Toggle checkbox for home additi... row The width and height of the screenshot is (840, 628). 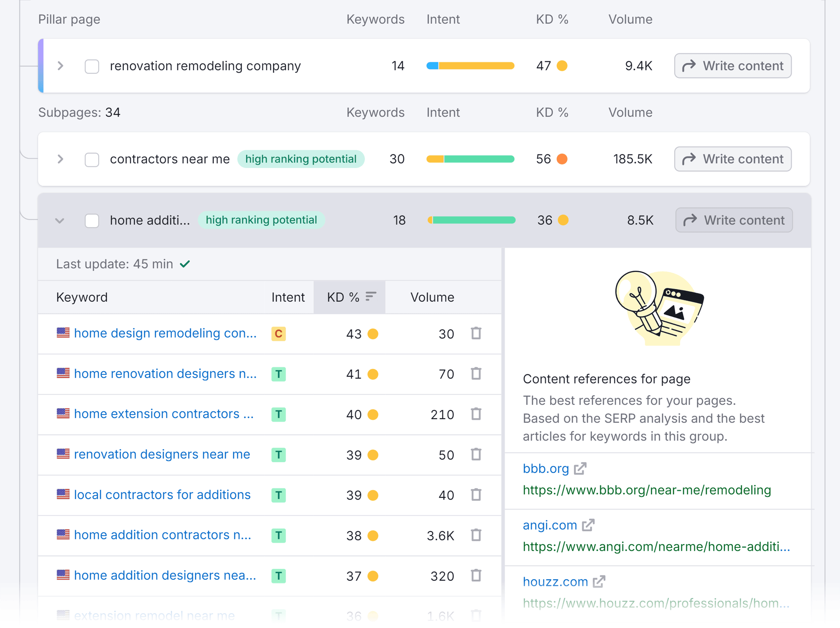point(92,220)
